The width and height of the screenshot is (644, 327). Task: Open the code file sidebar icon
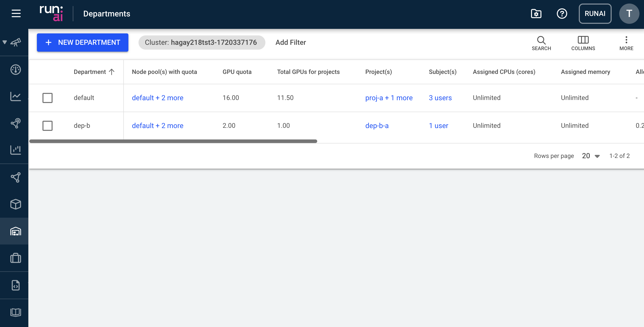click(x=16, y=285)
